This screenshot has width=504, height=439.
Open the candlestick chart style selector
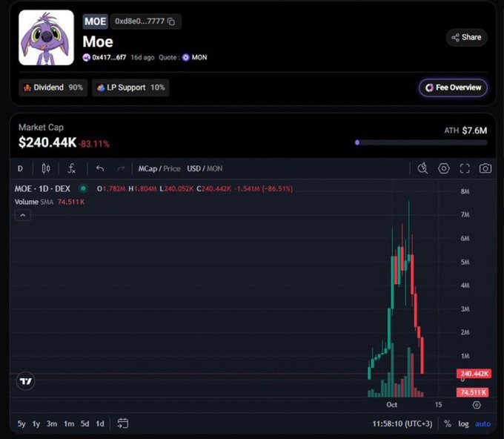click(46, 168)
